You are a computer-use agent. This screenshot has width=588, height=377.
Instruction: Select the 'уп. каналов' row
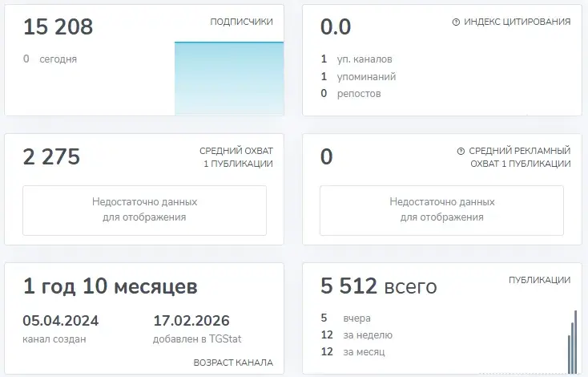(x=356, y=59)
